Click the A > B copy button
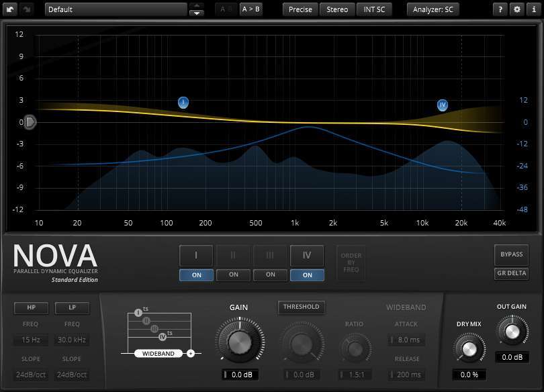The image size is (544, 392). (x=251, y=9)
